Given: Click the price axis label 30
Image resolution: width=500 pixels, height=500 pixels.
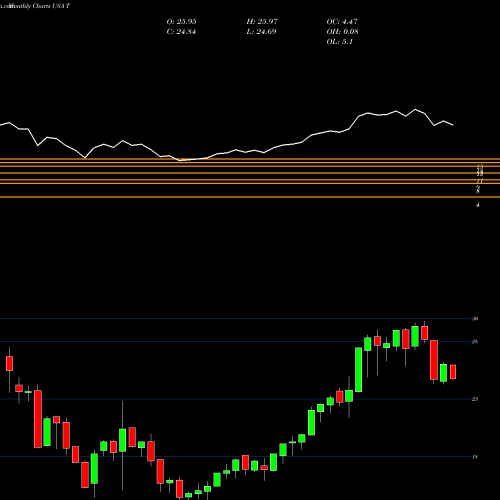Looking at the screenshot, I should click(475, 319).
